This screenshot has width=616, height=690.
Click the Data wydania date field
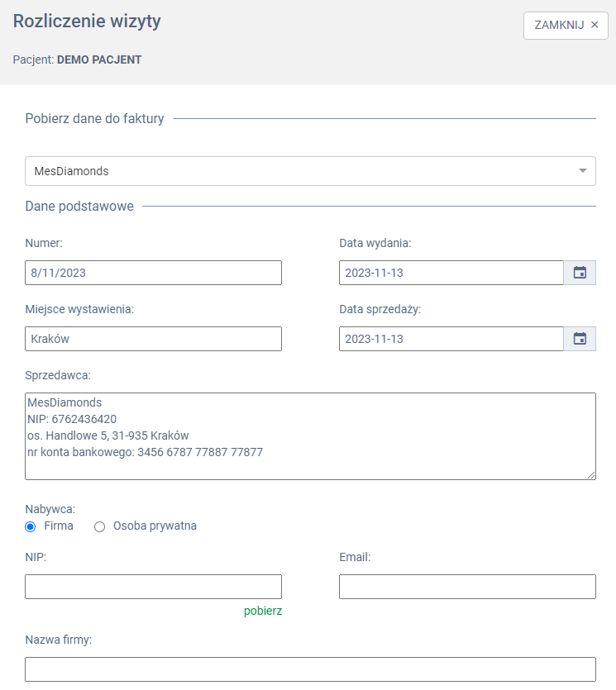pyautogui.click(x=451, y=273)
